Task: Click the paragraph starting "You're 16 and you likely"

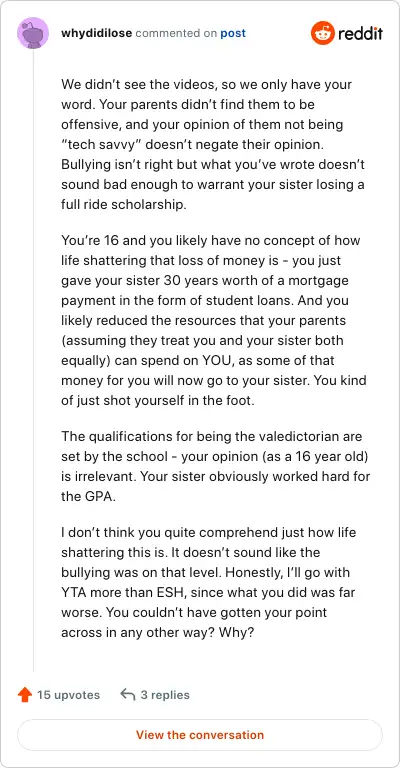Action: pos(215,320)
